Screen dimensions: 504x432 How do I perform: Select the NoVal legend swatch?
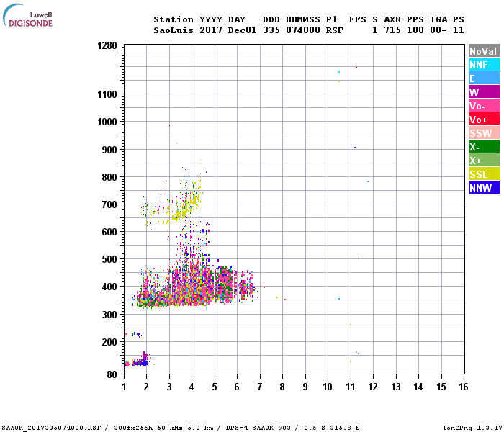pyautogui.click(x=484, y=51)
